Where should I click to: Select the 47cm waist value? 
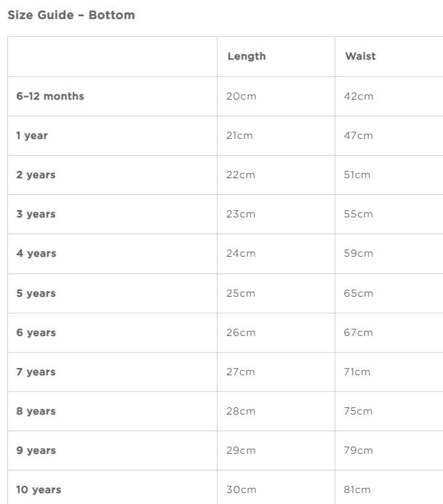click(x=359, y=135)
